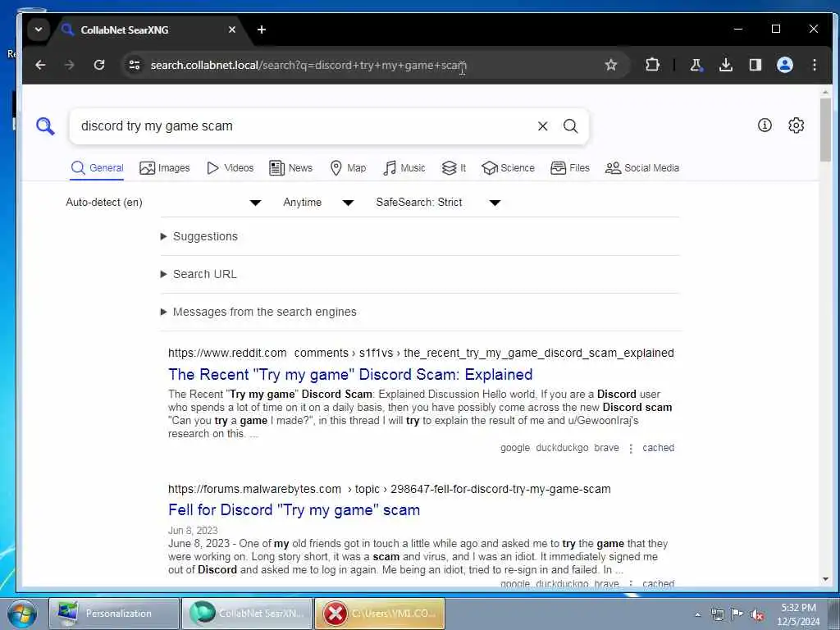The image size is (840, 630).
Task: Switch to Music search category
Action: (x=404, y=167)
